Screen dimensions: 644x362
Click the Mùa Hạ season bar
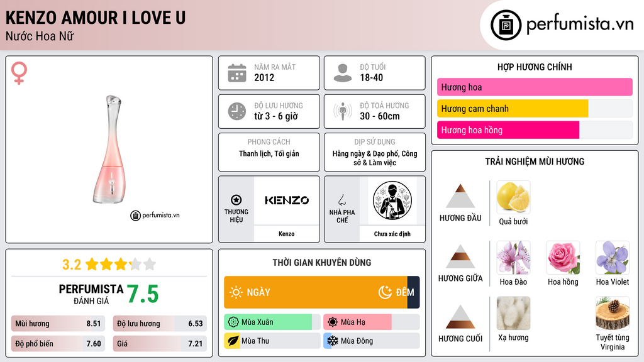[x=371, y=322]
